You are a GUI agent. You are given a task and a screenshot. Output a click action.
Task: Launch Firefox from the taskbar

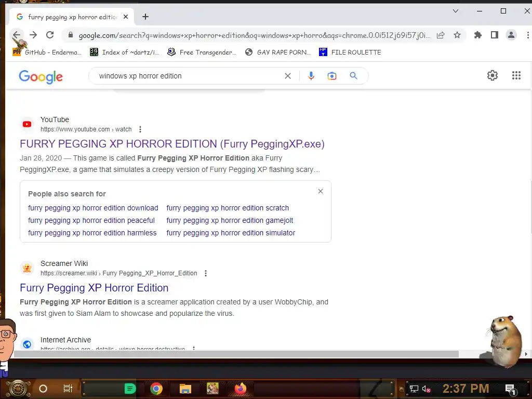pos(241,389)
